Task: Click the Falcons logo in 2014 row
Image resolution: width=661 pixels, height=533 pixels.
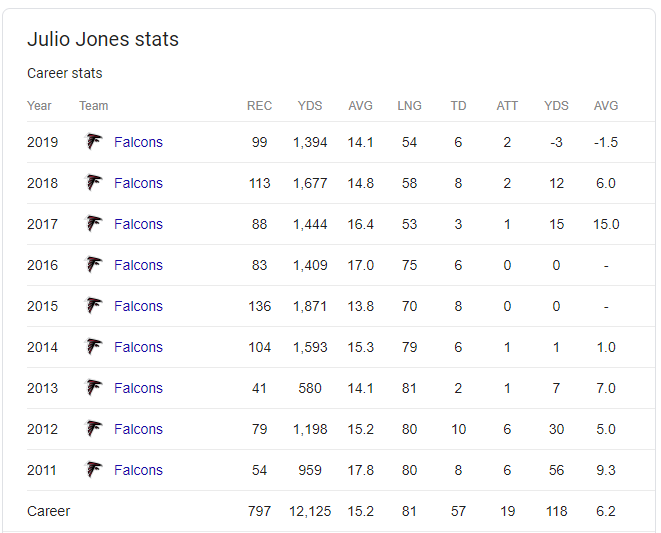Action: tap(94, 347)
